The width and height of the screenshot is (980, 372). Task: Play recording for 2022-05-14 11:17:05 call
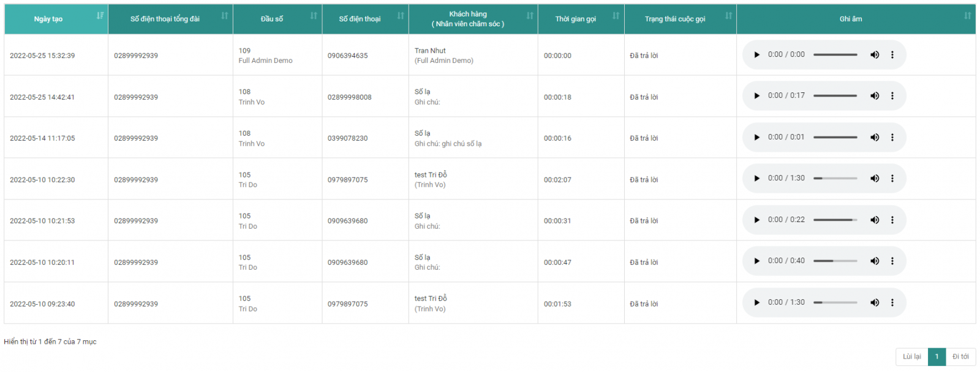(x=757, y=138)
